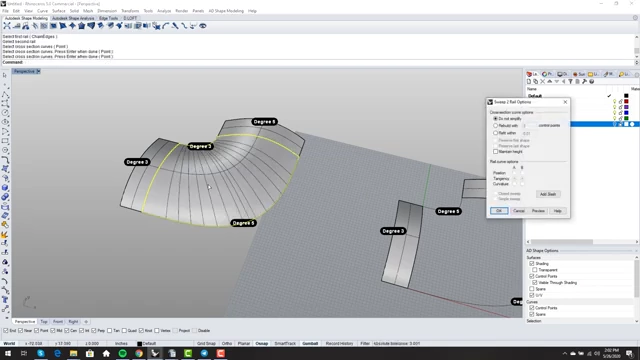This screenshot has width=640, height=360.
Task: Select the polyline tool in left sidebar
Action: (x=5, y=94)
